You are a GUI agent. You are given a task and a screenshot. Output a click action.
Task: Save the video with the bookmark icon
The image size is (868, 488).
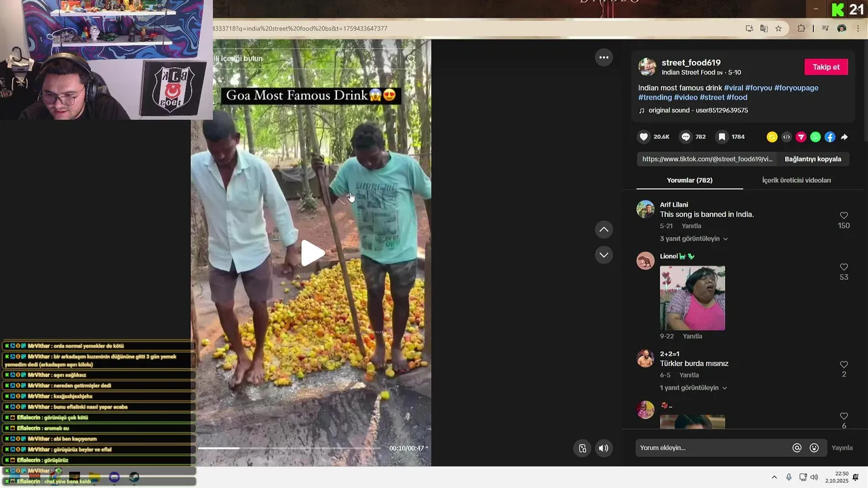click(722, 137)
